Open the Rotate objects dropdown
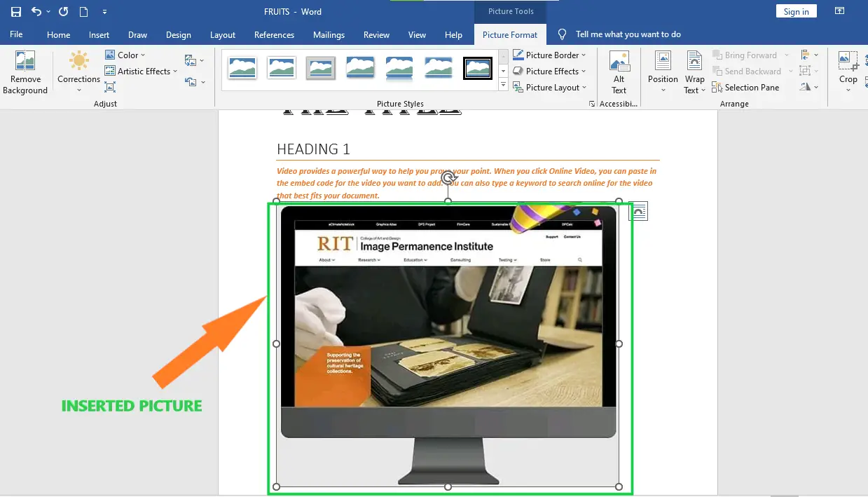The image size is (868, 497). (x=809, y=87)
